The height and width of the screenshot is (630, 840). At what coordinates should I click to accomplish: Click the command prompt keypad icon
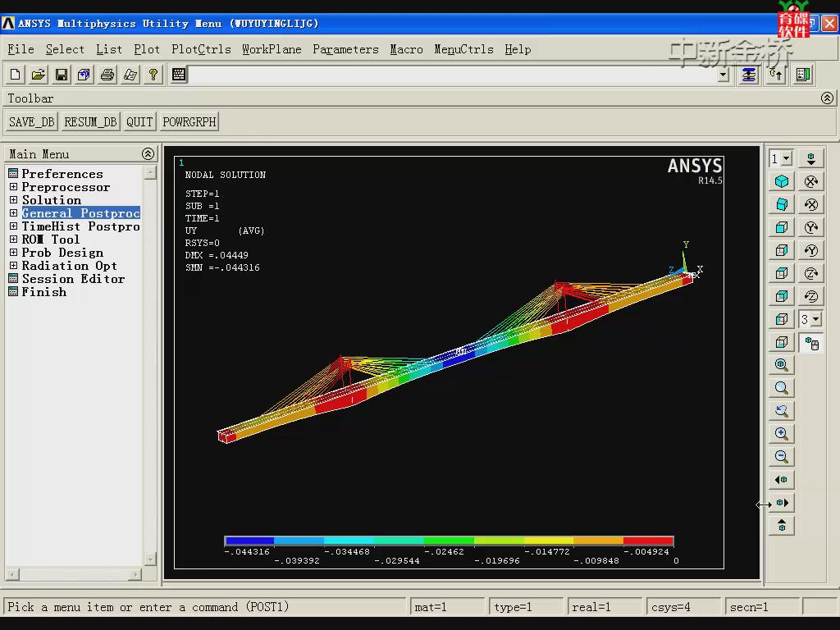point(178,75)
